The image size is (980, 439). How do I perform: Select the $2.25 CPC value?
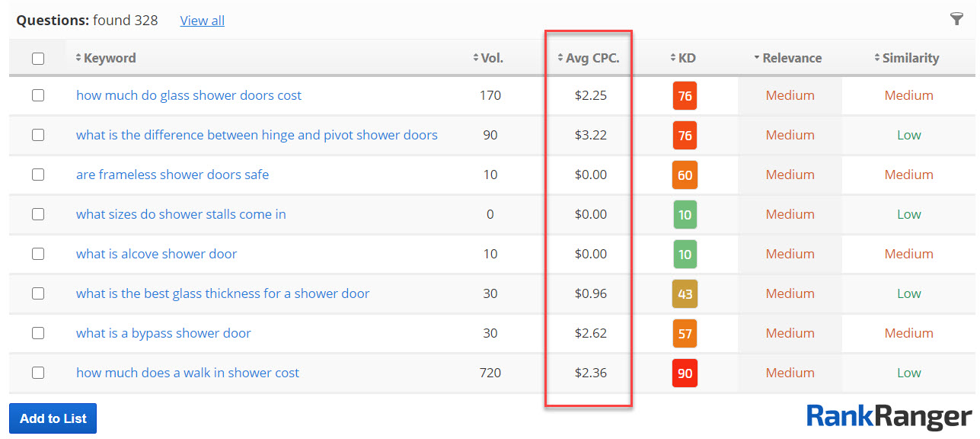tap(591, 95)
